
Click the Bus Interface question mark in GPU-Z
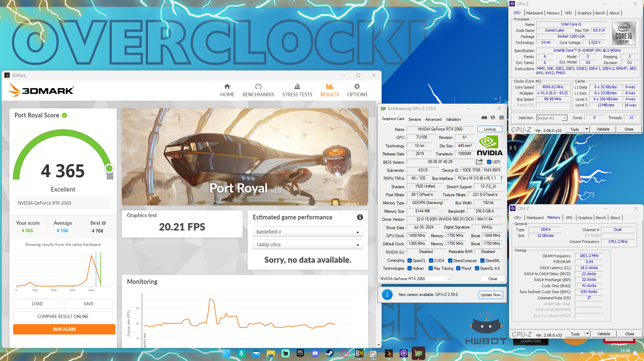(x=501, y=178)
